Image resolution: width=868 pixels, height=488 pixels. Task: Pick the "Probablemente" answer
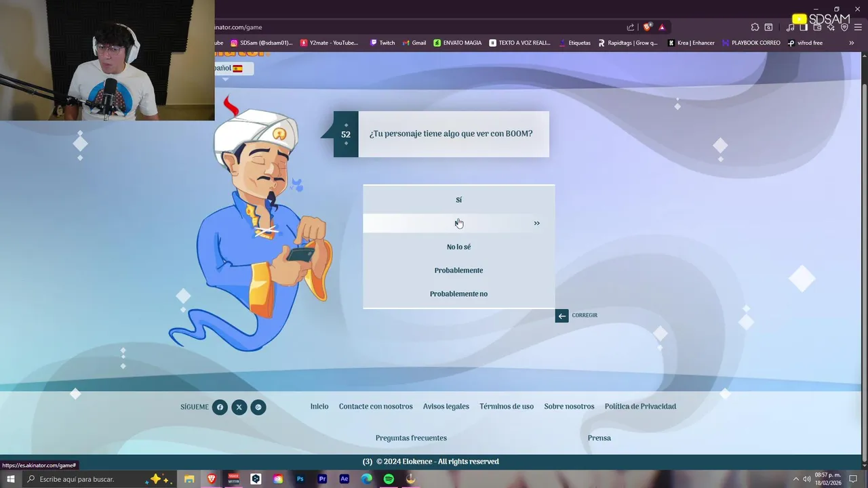[x=458, y=270]
